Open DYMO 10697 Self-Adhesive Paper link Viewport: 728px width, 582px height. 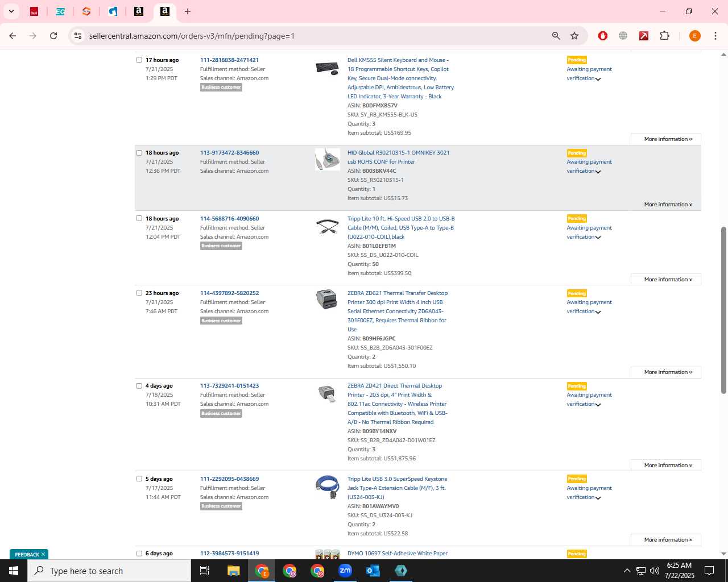(397, 553)
